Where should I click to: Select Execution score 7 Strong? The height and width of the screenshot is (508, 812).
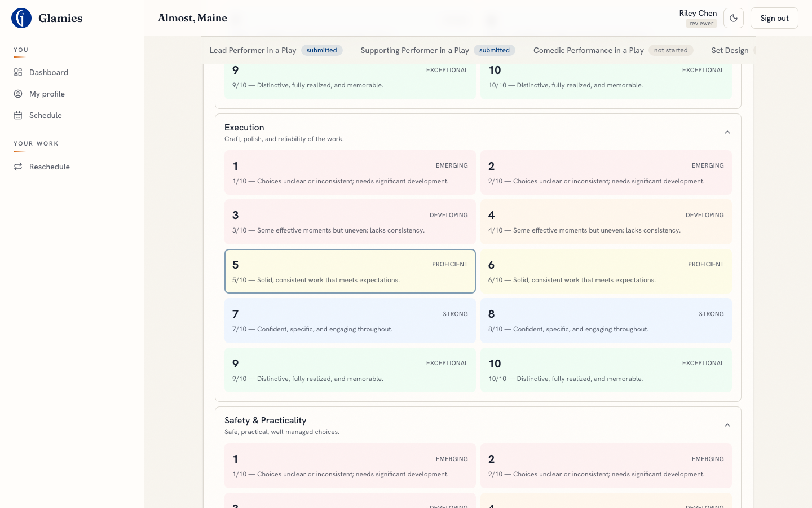point(350,321)
